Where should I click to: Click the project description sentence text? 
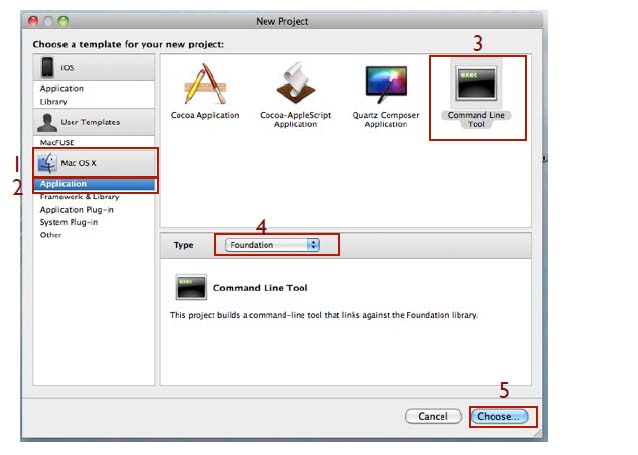pos(324,315)
